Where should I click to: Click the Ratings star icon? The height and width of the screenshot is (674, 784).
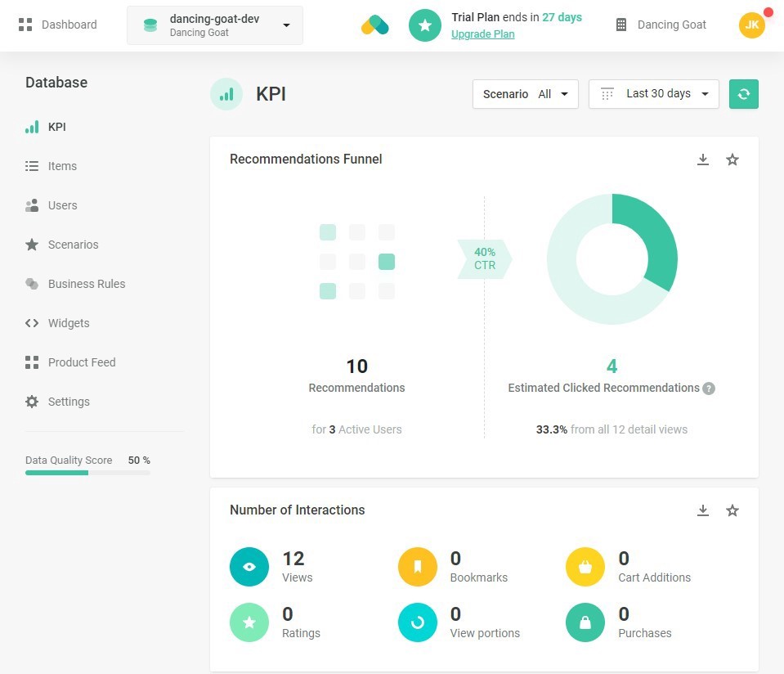[249, 622]
